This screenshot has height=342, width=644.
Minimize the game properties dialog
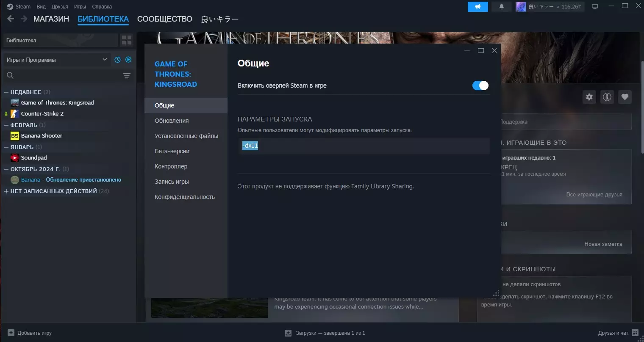click(x=467, y=50)
